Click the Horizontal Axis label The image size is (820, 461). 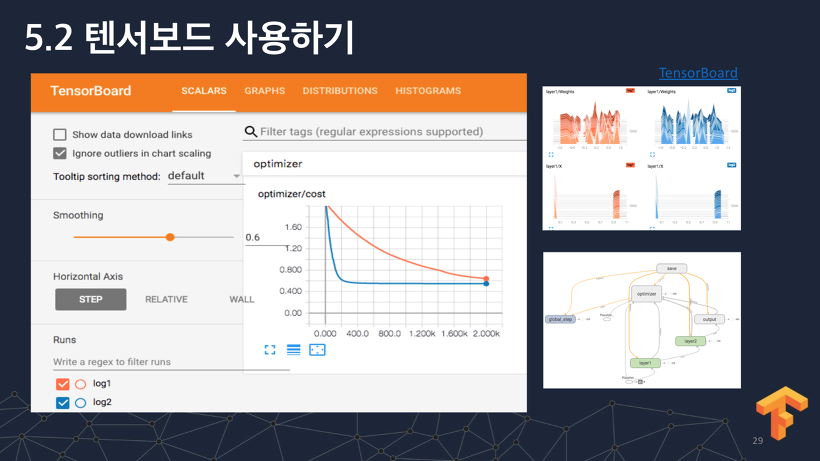(x=88, y=276)
